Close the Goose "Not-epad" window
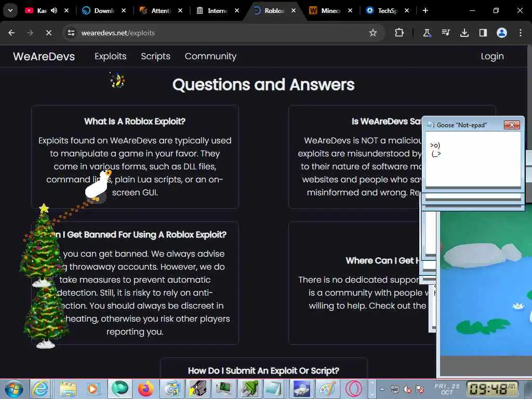532x399 pixels. coord(512,125)
